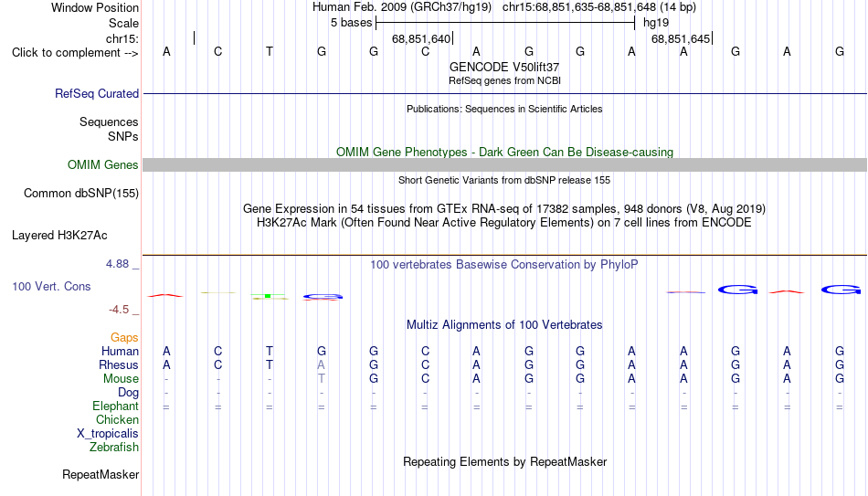This screenshot has width=868, height=496.
Task: Select the X_tropicalis species row label
Action: (x=108, y=434)
